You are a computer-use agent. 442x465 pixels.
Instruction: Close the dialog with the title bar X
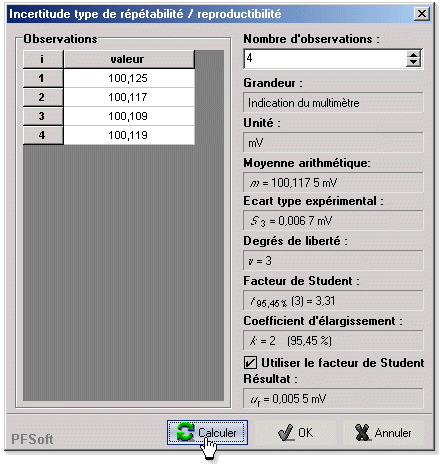point(422,14)
